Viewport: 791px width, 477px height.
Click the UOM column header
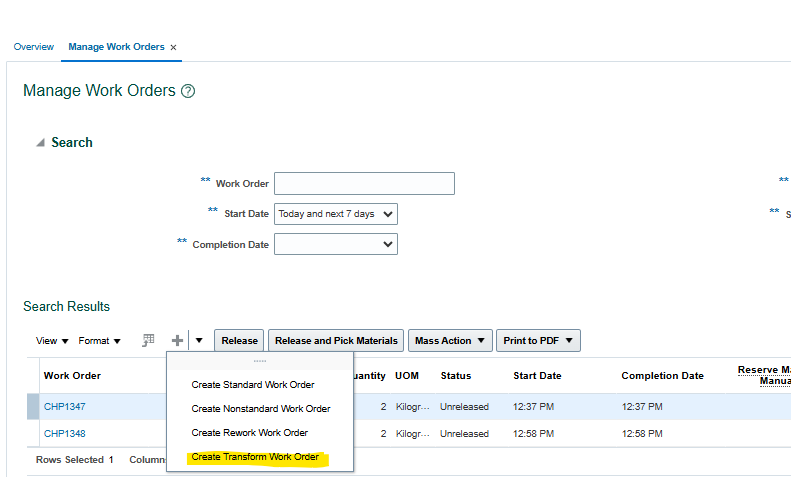pos(407,376)
